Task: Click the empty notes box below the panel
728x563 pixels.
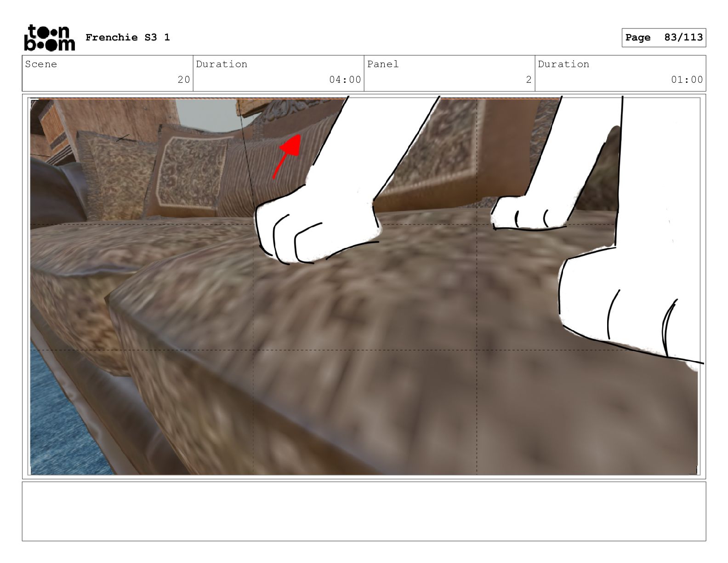Action: pos(364,511)
